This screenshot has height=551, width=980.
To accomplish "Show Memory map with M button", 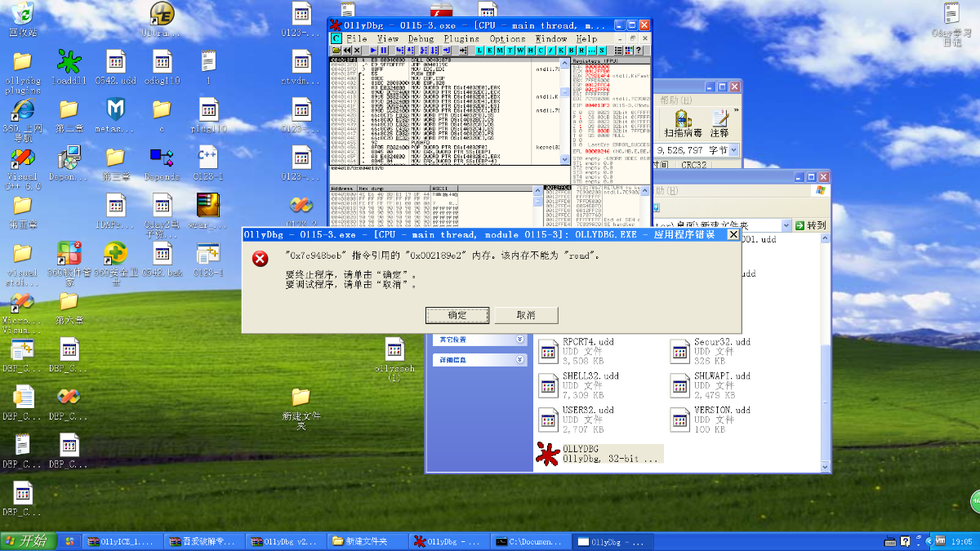I will 500,51.
